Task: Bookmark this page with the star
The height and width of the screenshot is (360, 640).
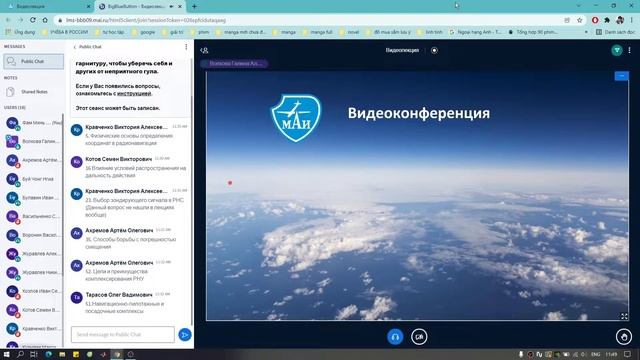Action: (579, 20)
